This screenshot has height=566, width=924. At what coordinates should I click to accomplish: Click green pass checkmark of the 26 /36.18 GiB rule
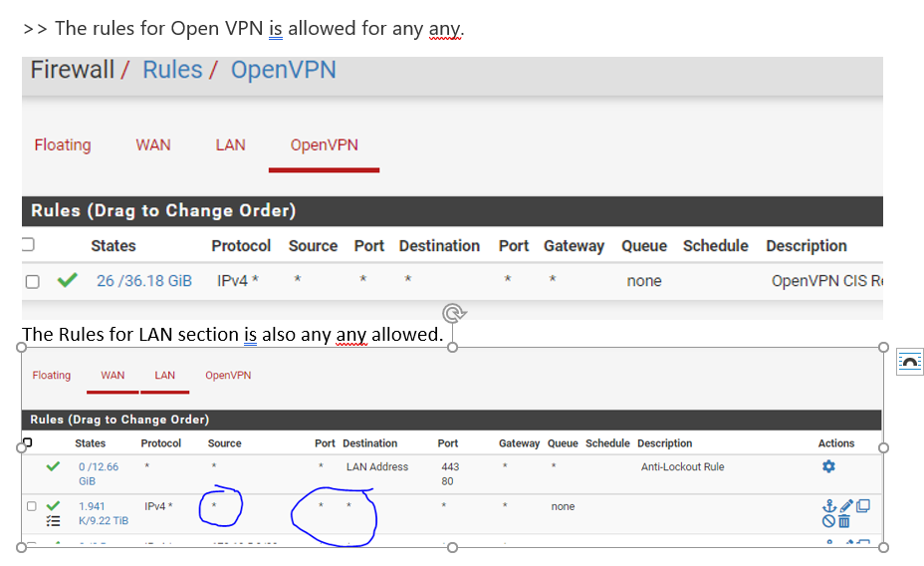pos(67,279)
